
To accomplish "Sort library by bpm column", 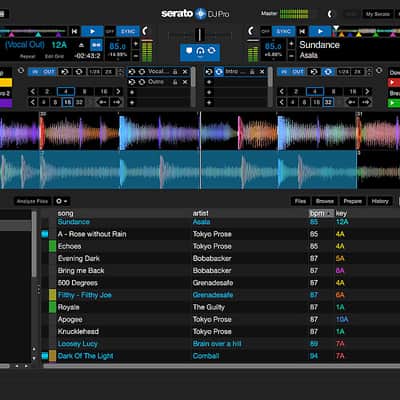I will click(x=321, y=213).
